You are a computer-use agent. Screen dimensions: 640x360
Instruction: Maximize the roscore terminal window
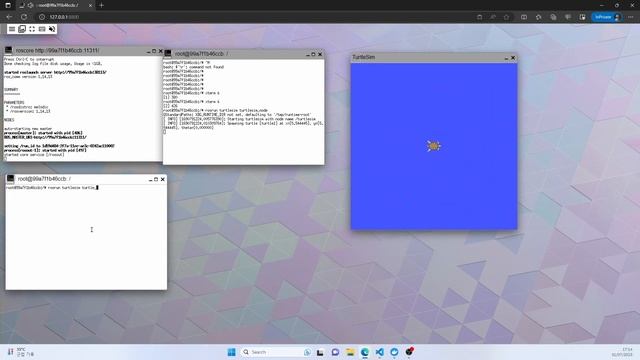(154, 51)
